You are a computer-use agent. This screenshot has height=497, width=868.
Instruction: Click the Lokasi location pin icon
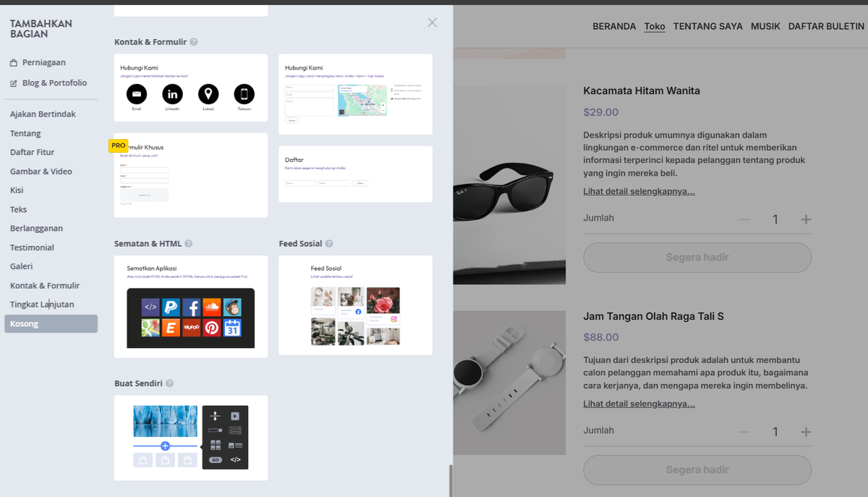coord(209,94)
